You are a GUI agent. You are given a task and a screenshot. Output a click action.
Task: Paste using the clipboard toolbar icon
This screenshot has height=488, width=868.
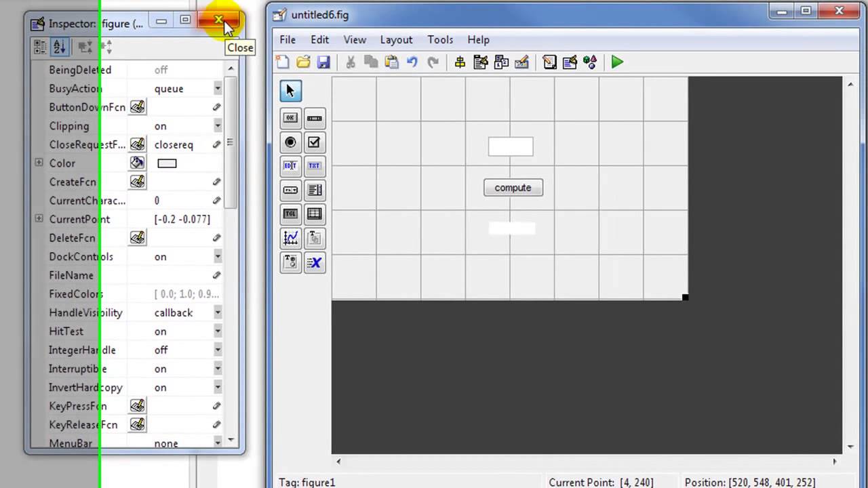coord(391,62)
